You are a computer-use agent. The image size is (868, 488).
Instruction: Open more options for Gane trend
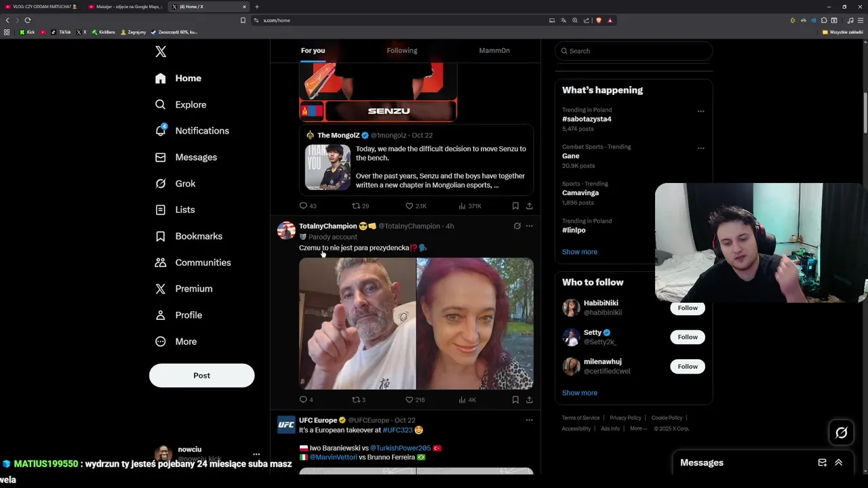pyautogui.click(x=701, y=148)
